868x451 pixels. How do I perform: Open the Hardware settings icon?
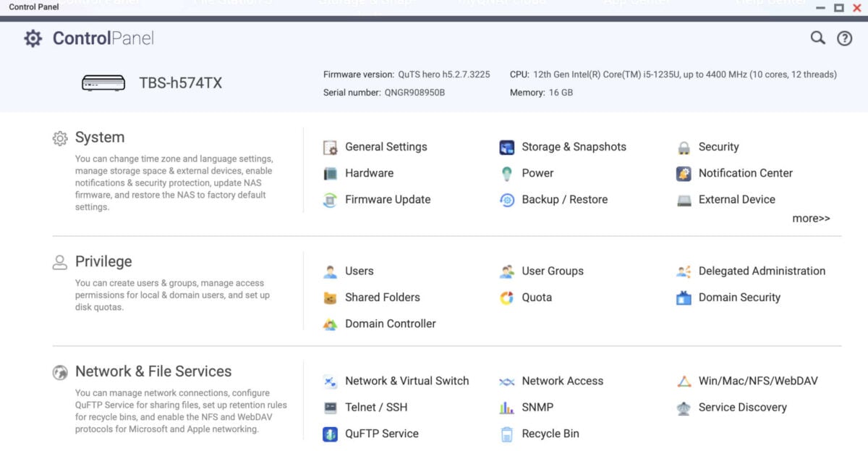click(x=370, y=173)
